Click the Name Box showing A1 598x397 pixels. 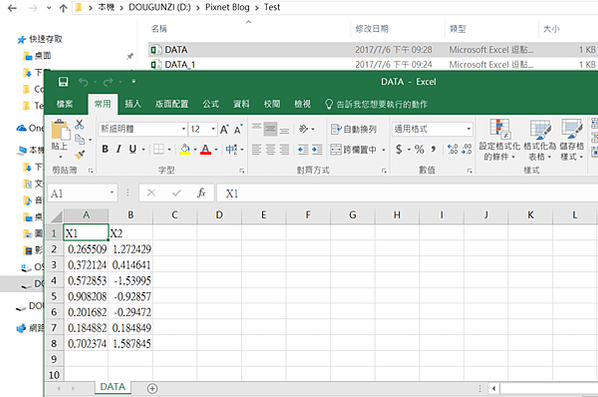pos(82,193)
